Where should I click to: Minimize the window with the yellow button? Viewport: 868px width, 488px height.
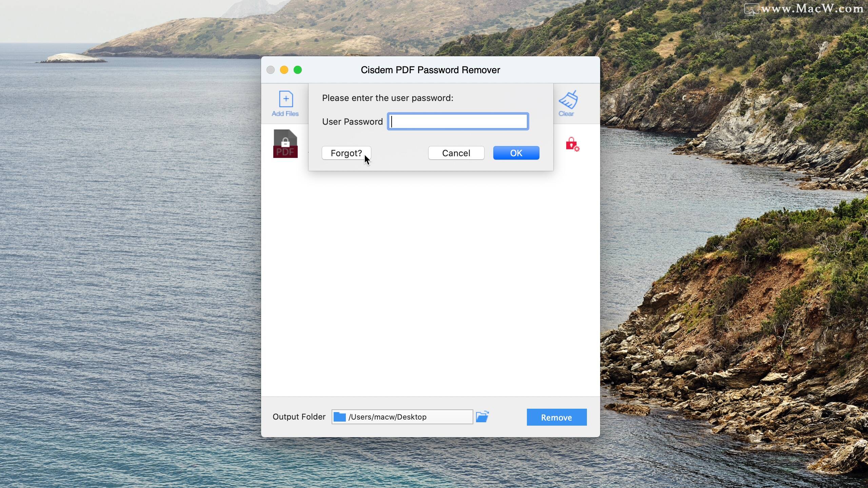284,70
